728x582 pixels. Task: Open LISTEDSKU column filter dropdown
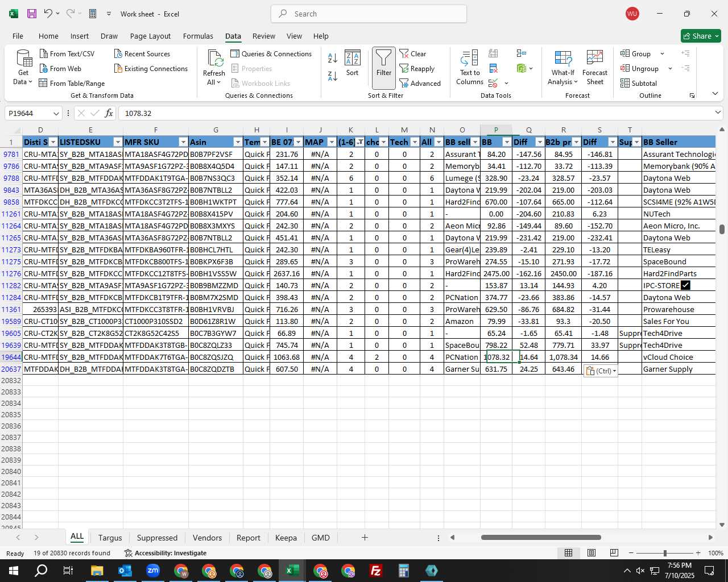click(118, 142)
